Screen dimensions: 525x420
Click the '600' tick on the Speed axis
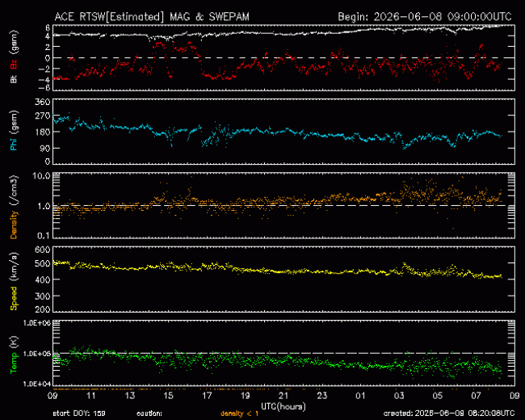point(43,250)
